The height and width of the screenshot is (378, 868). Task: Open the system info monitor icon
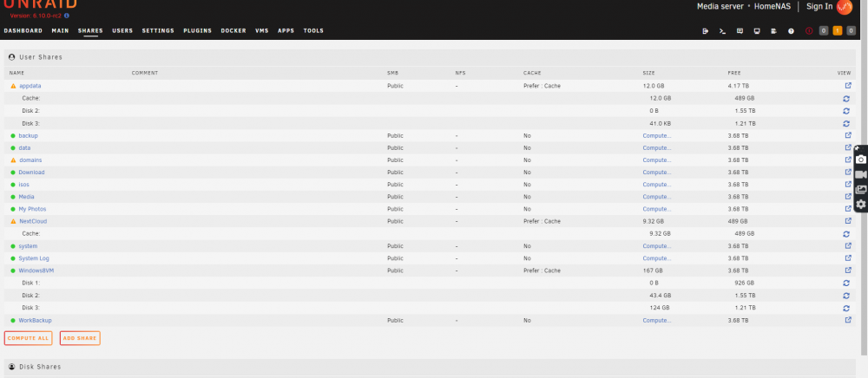point(757,31)
